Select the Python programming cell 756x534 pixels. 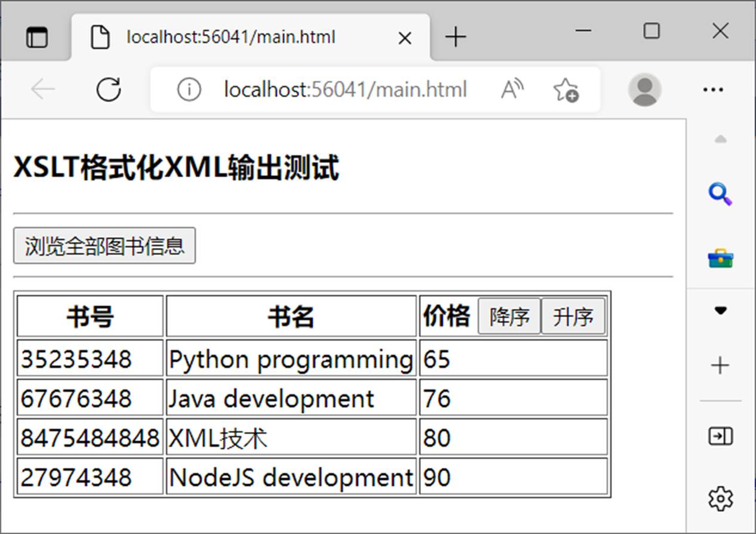[x=291, y=359]
